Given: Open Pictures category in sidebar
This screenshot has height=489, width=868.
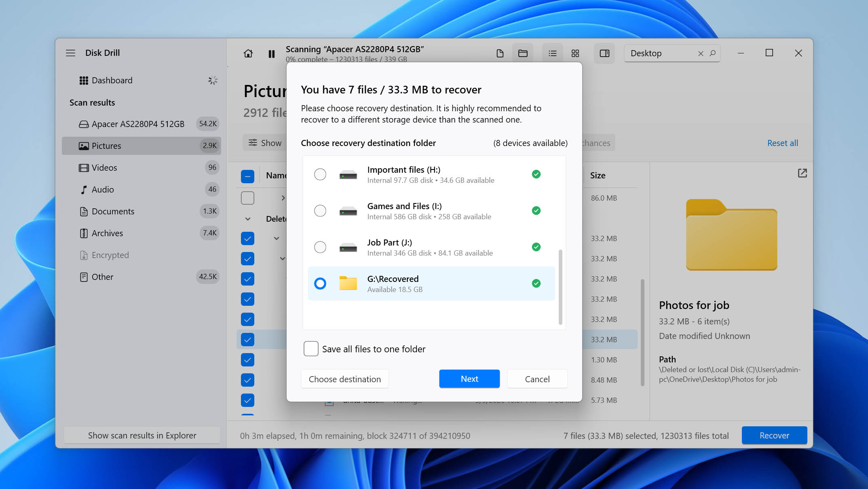Looking at the screenshot, I should (x=141, y=146).
